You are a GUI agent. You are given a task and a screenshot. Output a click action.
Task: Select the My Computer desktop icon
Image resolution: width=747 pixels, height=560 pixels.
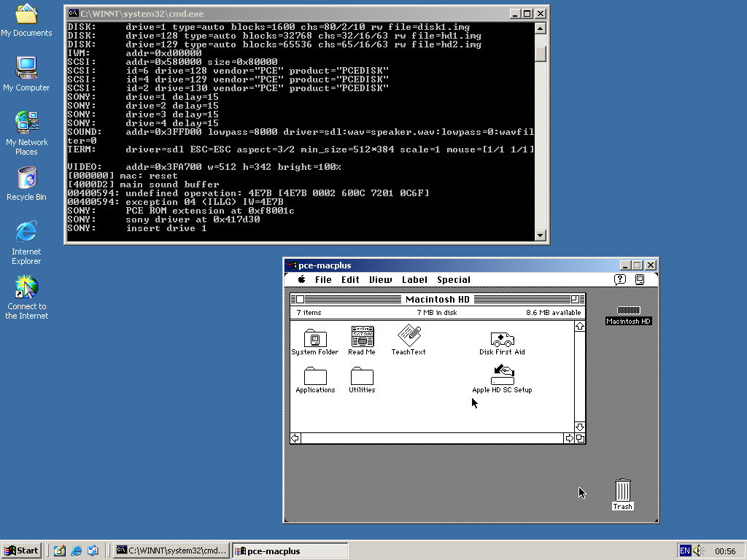[26, 68]
